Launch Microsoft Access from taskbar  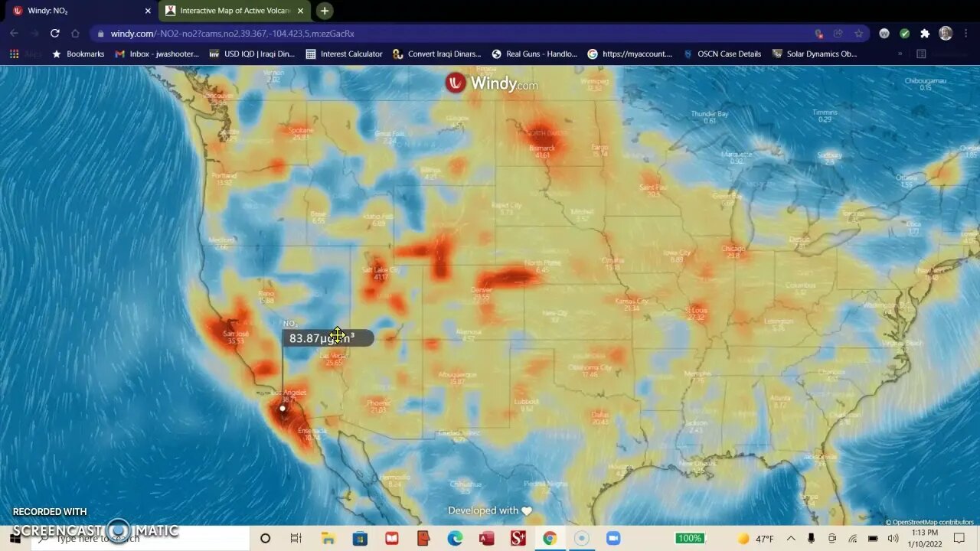point(486,539)
